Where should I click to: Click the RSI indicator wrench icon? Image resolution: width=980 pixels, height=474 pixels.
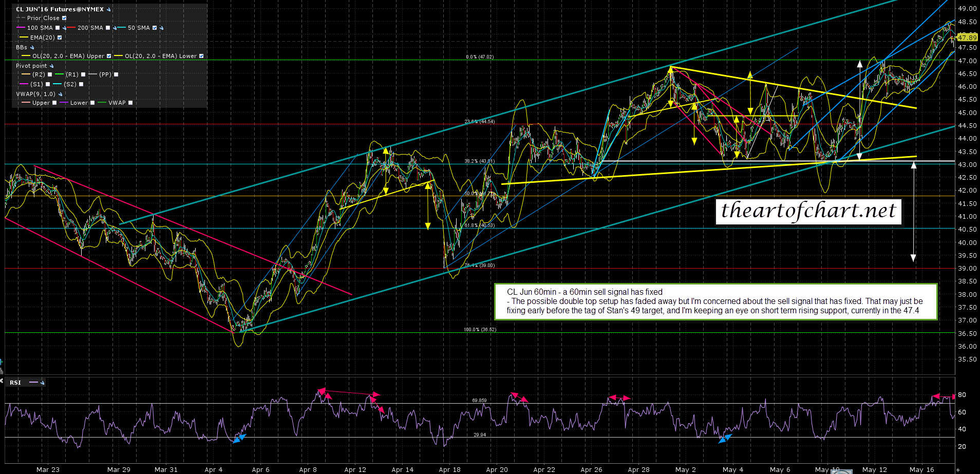pyautogui.click(x=42, y=383)
